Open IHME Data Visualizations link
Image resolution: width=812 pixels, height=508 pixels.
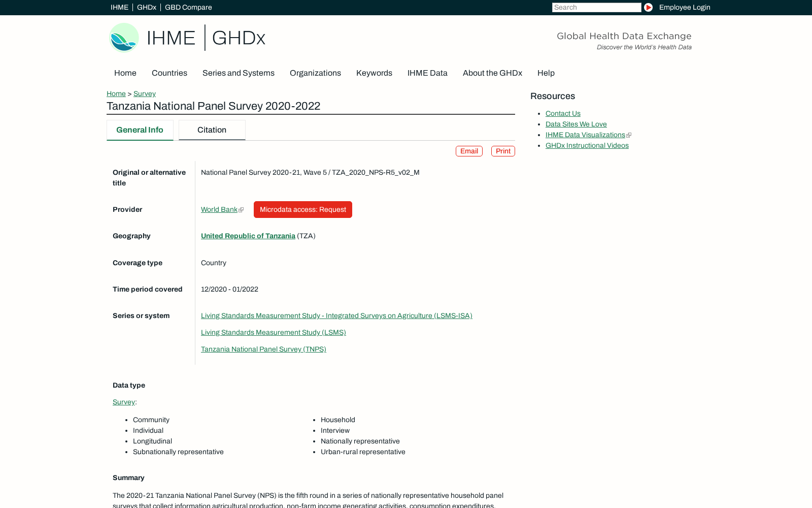585,135
